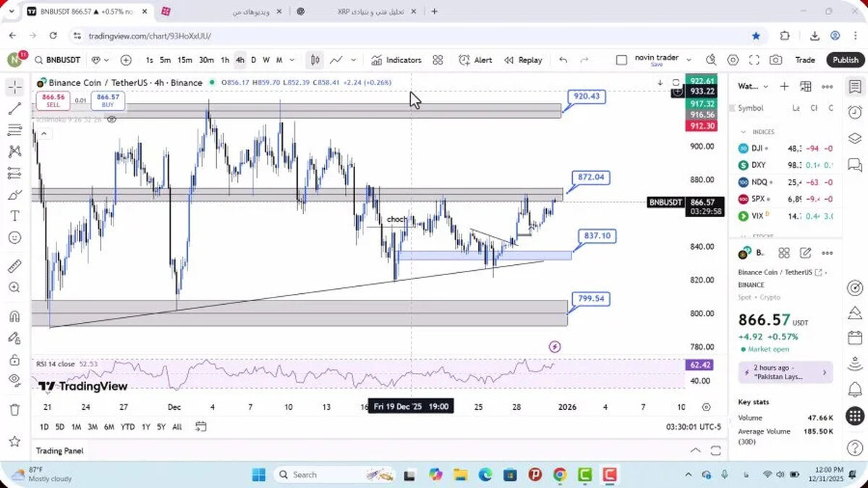
Task: Hide the Ichimoku indicator with eye icon
Action: click(112, 119)
